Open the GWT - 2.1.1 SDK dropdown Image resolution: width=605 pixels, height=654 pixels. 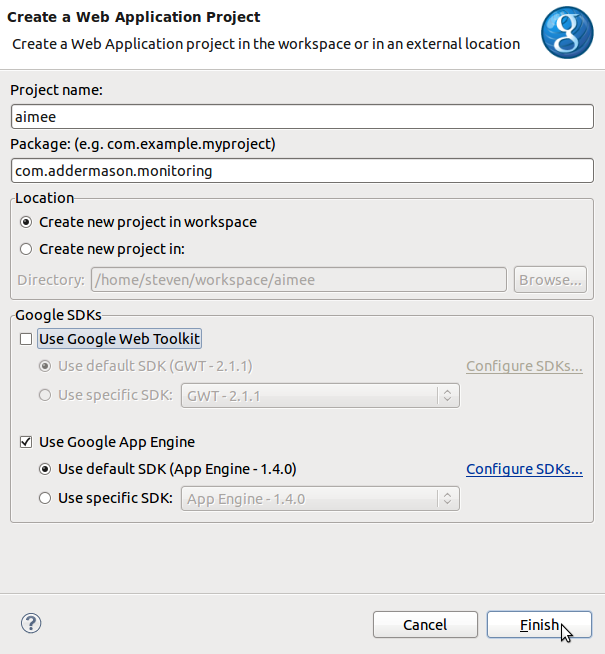click(x=320, y=395)
